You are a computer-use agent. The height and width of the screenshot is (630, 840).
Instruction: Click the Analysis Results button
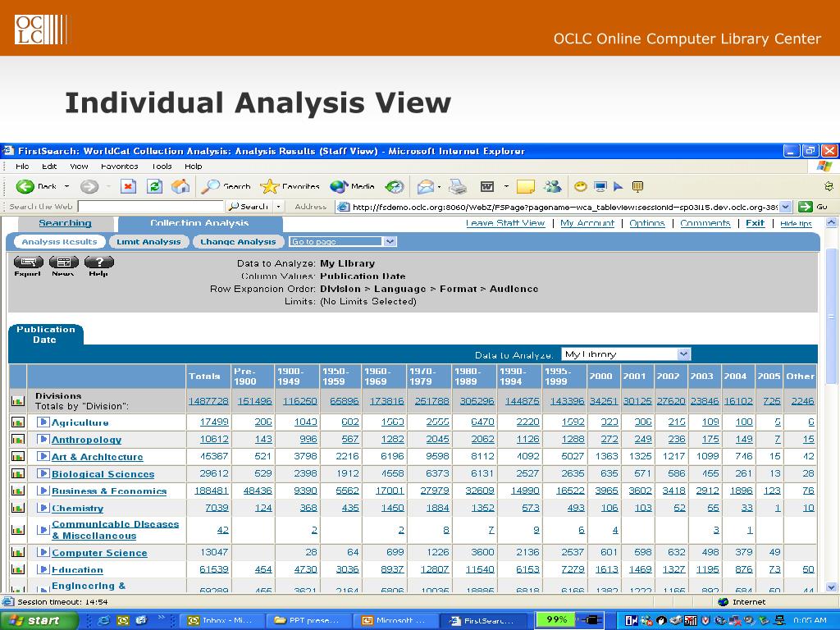pos(59,242)
